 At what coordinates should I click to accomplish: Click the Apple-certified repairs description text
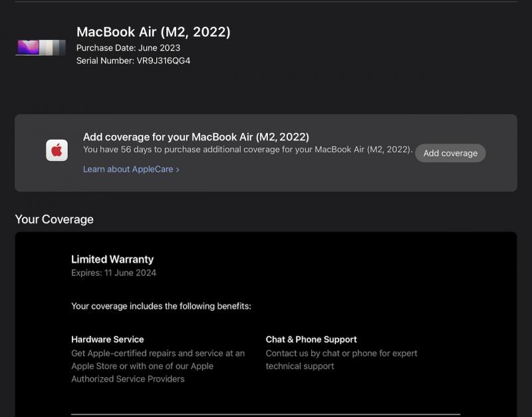coord(158,353)
